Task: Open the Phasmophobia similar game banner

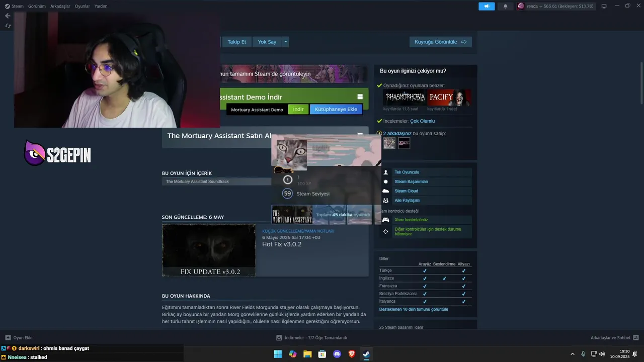Action: coord(405,97)
